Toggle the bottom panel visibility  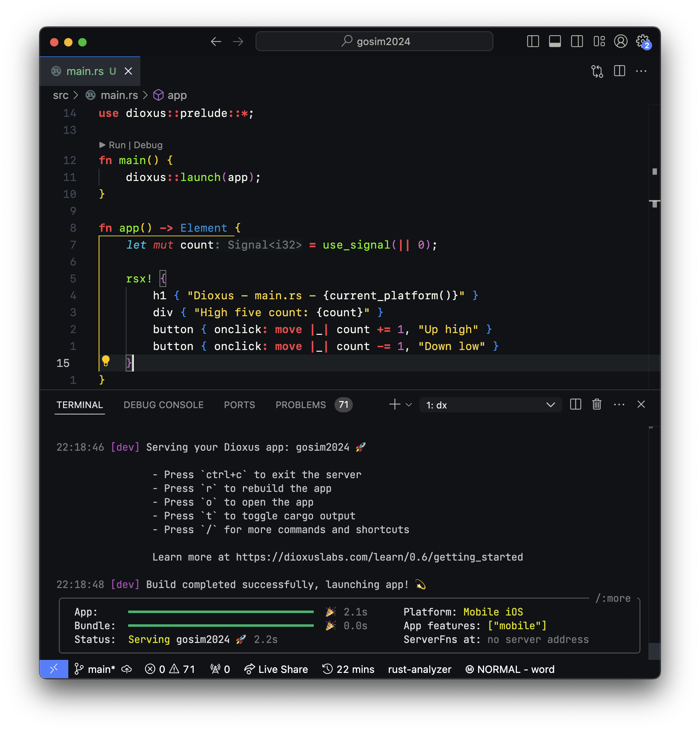tap(555, 42)
